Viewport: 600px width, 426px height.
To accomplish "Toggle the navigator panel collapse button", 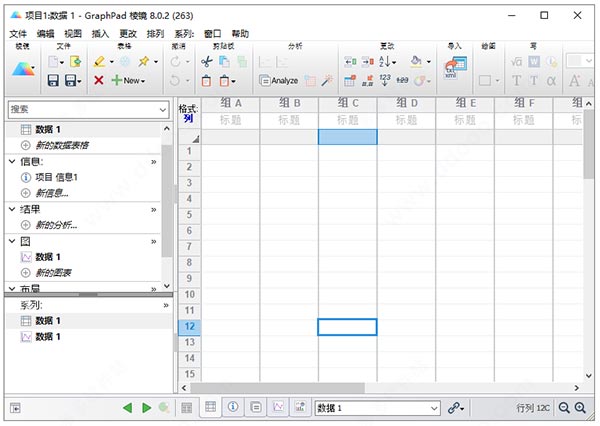I will pyautogui.click(x=17, y=408).
